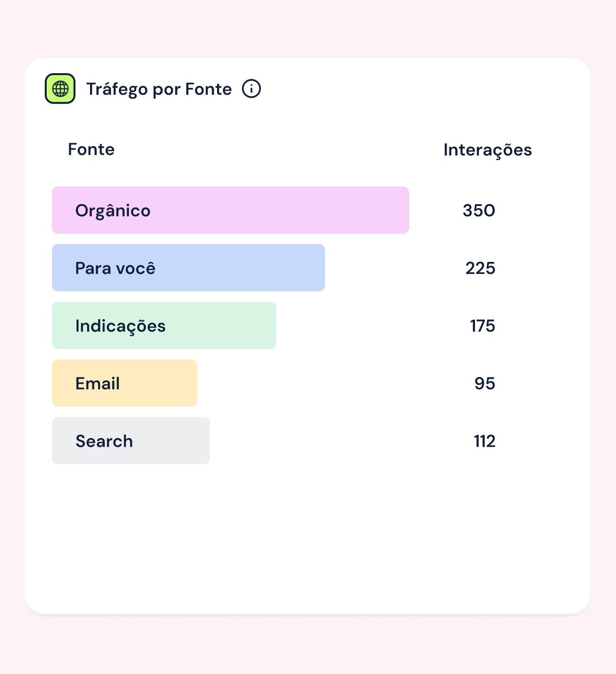Click the Indicações source label

point(120,326)
